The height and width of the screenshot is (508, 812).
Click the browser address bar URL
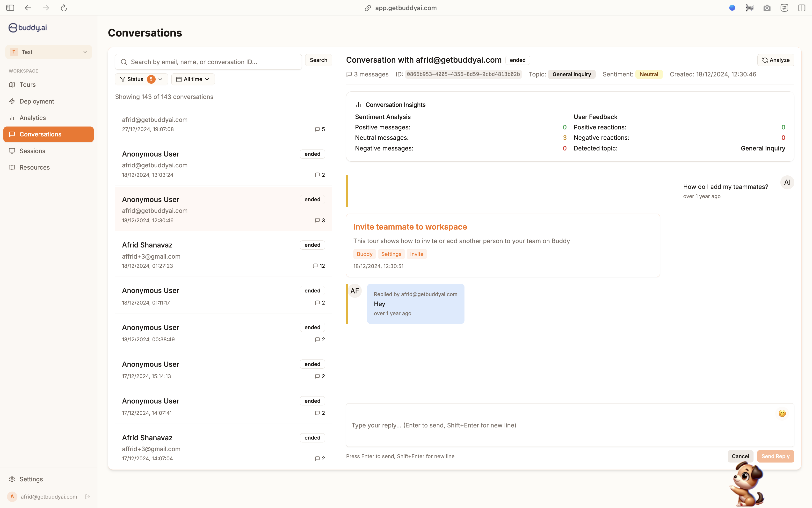click(x=406, y=8)
